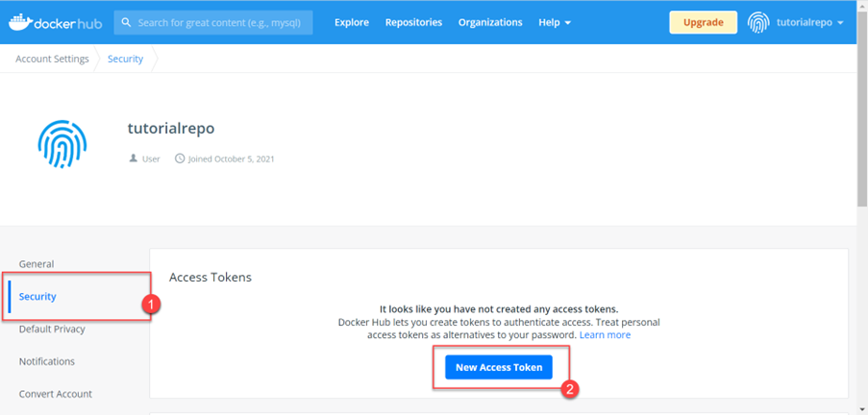Screen dimensions: 868x415
Task: Choose Convert Account in sidebar
Action: [56, 394]
